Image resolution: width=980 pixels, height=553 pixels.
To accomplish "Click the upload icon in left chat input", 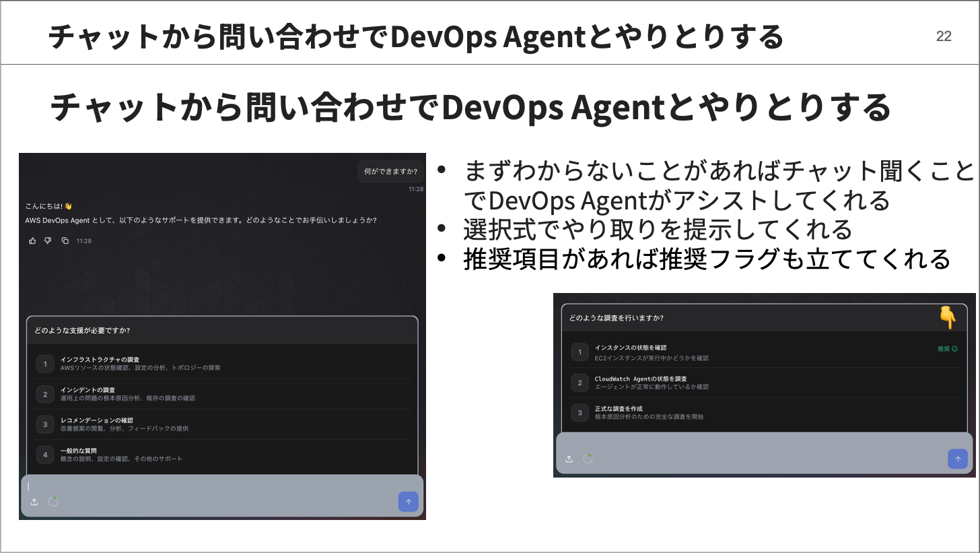I will click(34, 502).
